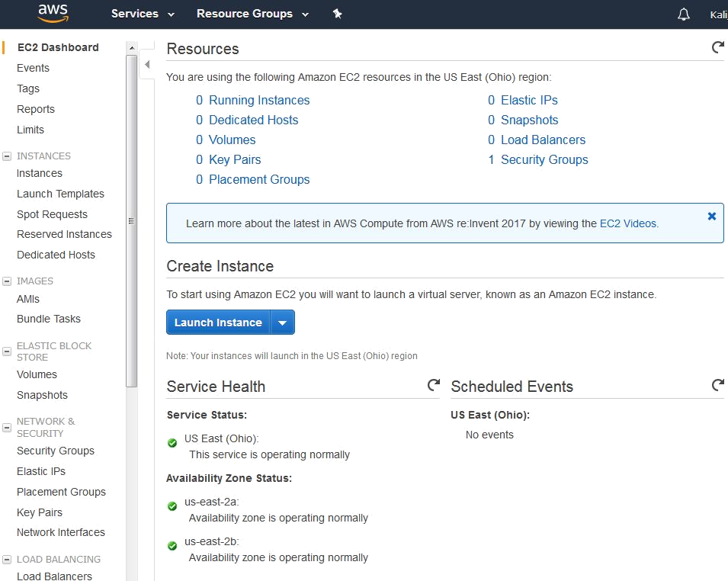This screenshot has height=581, width=728.
Task: Collapse the left navigation sidebar arrow
Action: (147, 65)
